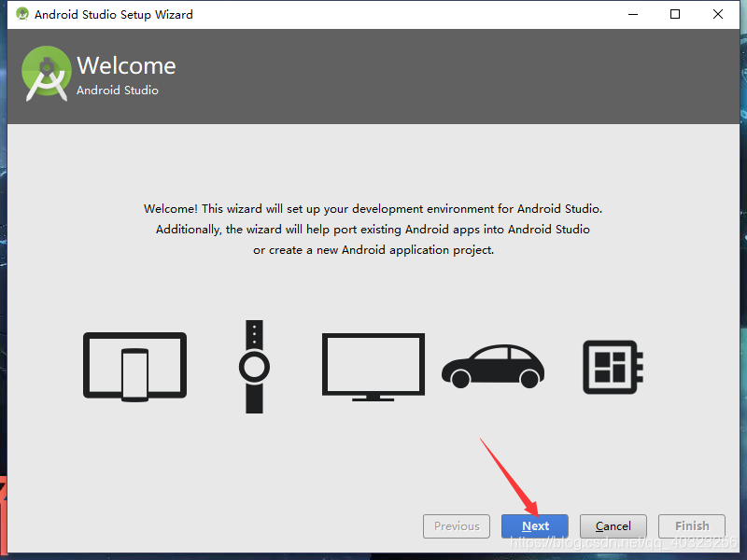The image size is (747, 560).
Task: Click the small title bar Android Studio icon
Action: 21,14
